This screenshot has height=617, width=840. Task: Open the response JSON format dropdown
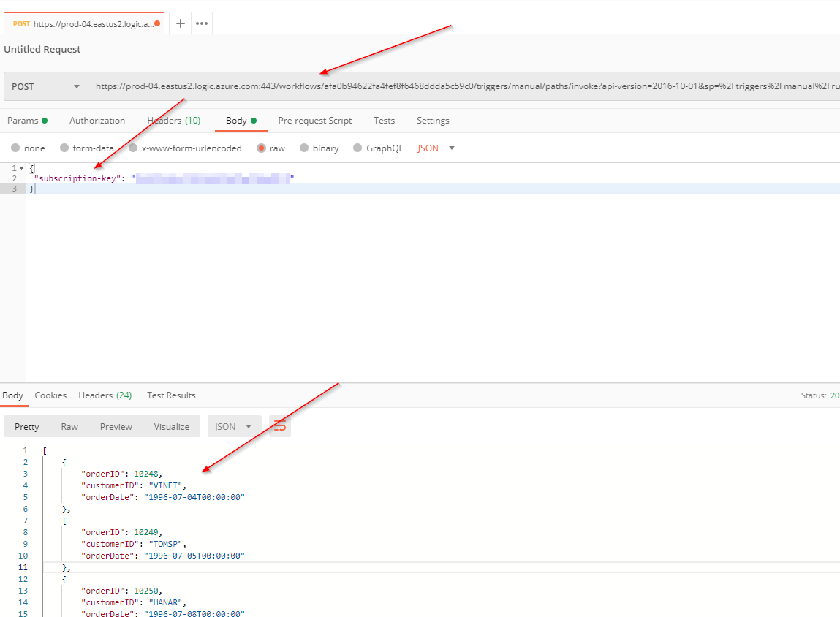(234, 427)
